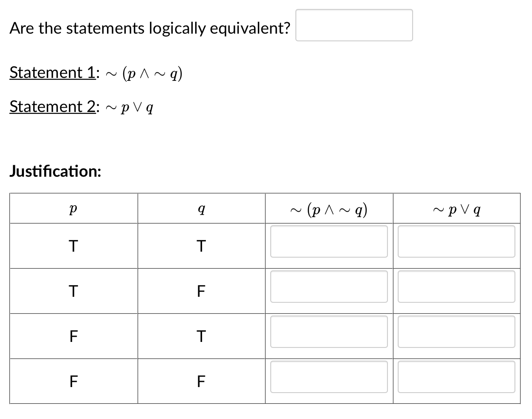Select the ~(p ∧ ~q) input for row F T
Image resolution: width=532 pixels, height=419 pixels.
tap(329, 332)
